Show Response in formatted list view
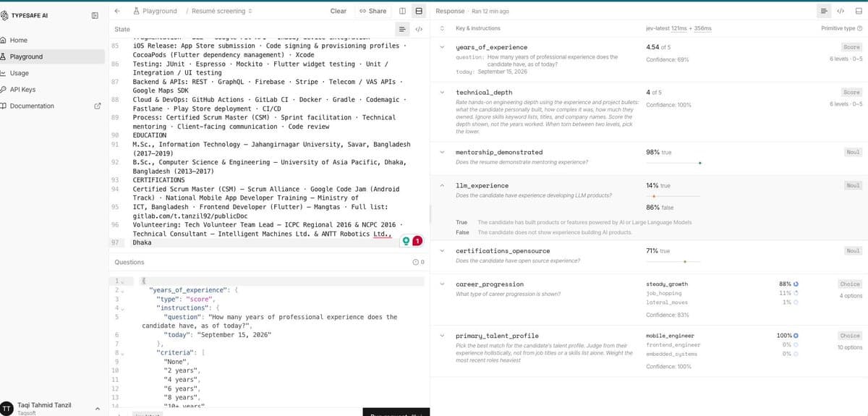This screenshot has width=868, height=416. point(824,11)
